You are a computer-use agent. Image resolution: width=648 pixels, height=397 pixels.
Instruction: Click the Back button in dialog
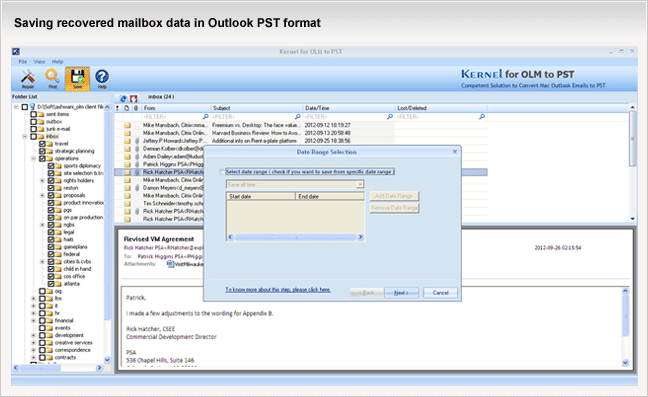pos(367,292)
